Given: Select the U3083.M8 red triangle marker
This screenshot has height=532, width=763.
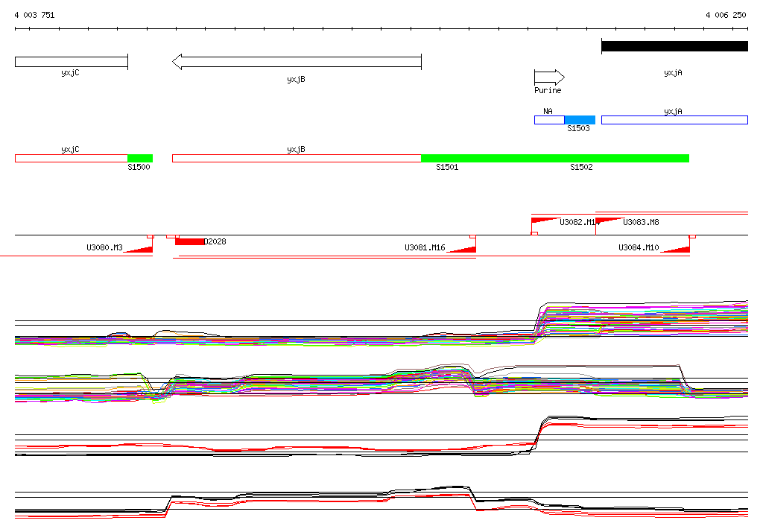Looking at the screenshot, I should [610, 221].
